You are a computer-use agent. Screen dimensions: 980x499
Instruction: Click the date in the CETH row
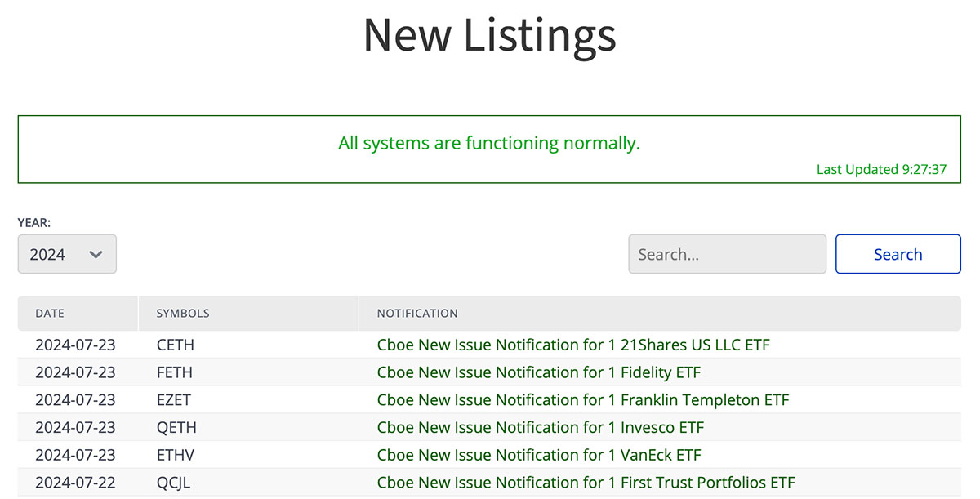[75, 345]
